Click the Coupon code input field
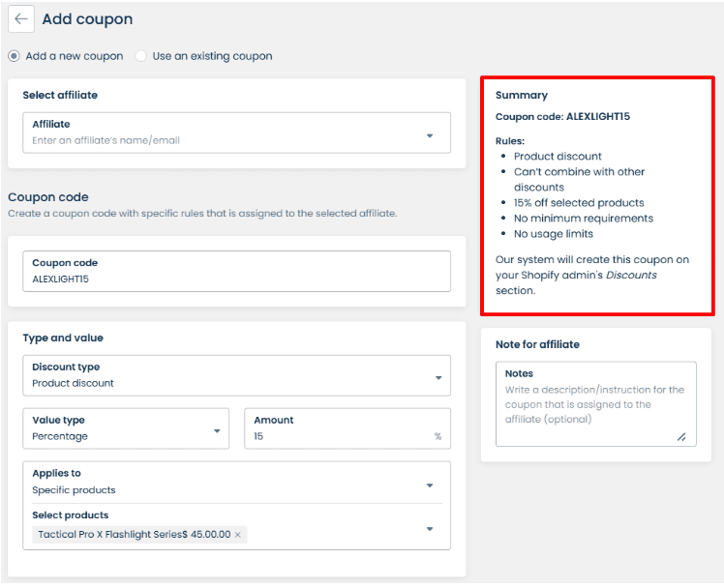Image resolution: width=724 pixels, height=588 pixels. coord(236,279)
